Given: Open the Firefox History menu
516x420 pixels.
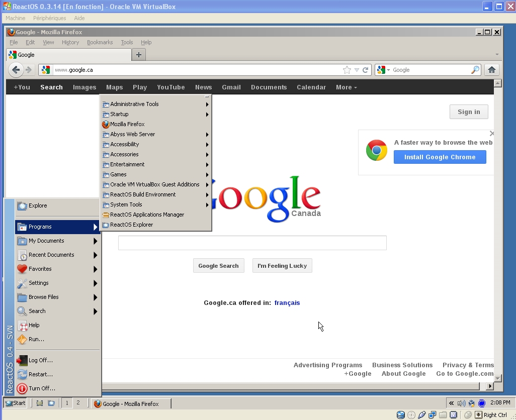Looking at the screenshot, I should [70, 42].
